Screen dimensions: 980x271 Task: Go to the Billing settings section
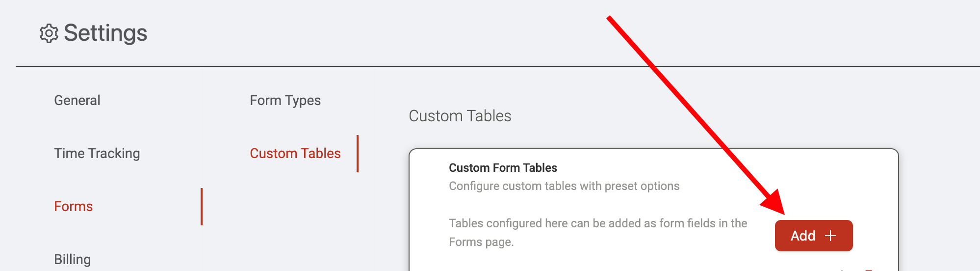pos(73,259)
